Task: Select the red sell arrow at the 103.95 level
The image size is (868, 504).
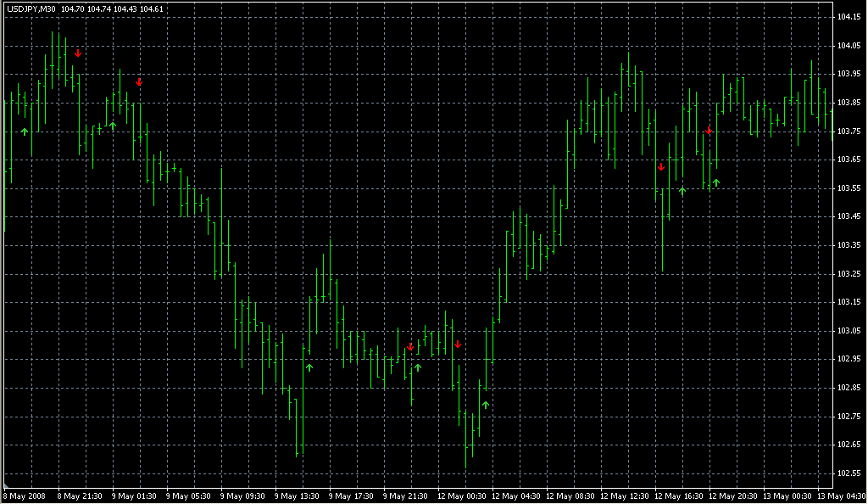Action: pyautogui.click(x=139, y=82)
